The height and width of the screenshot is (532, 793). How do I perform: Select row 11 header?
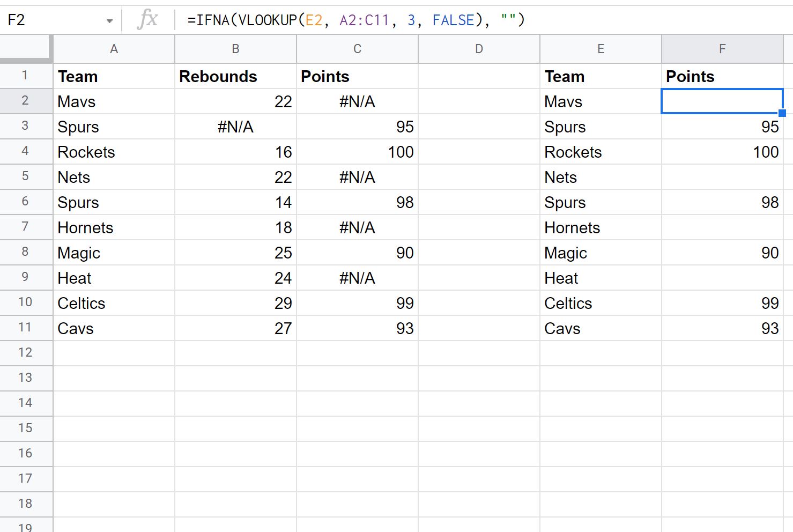pyautogui.click(x=26, y=328)
